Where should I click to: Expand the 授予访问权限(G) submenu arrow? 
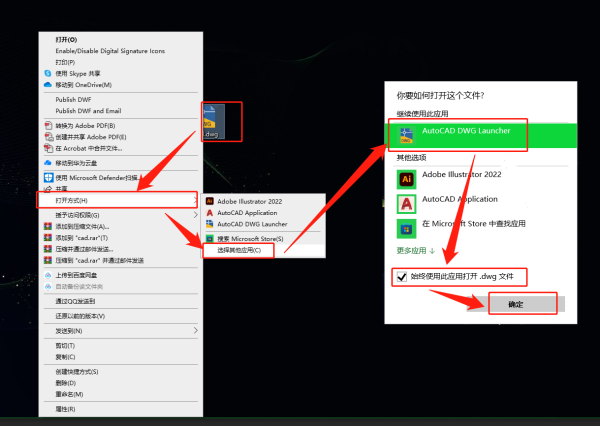coord(196,215)
